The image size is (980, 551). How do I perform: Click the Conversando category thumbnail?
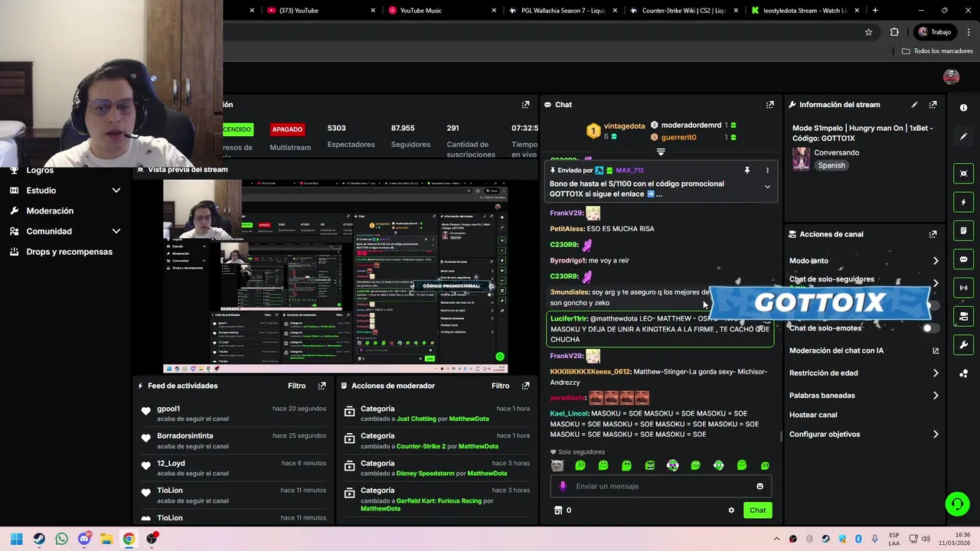click(x=801, y=158)
